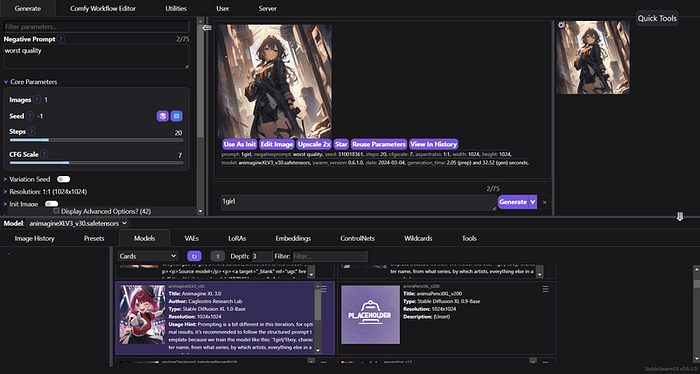Open the Quick Tools button
Image resolution: width=700 pixels, height=374 pixels.
point(657,18)
